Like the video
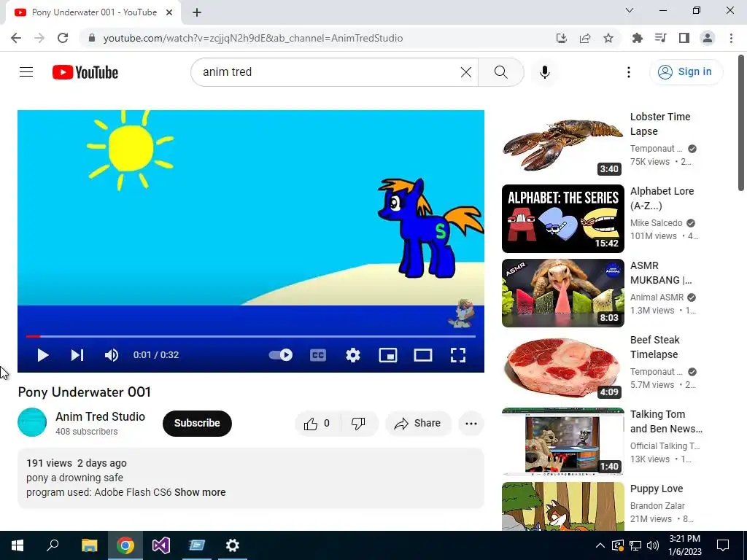 [x=317, y=424]
